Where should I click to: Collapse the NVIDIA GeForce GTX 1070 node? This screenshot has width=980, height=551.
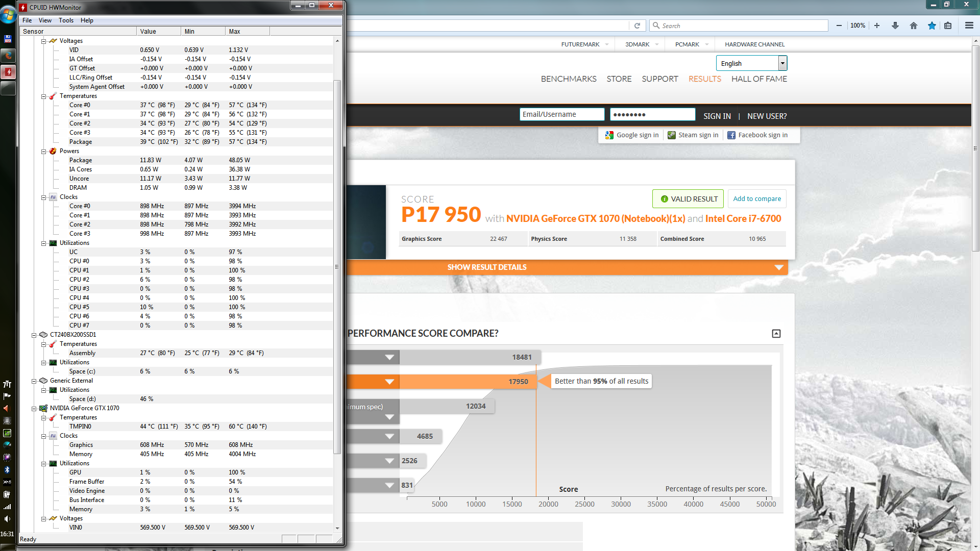pyautogui.click(x=34, y=409)
